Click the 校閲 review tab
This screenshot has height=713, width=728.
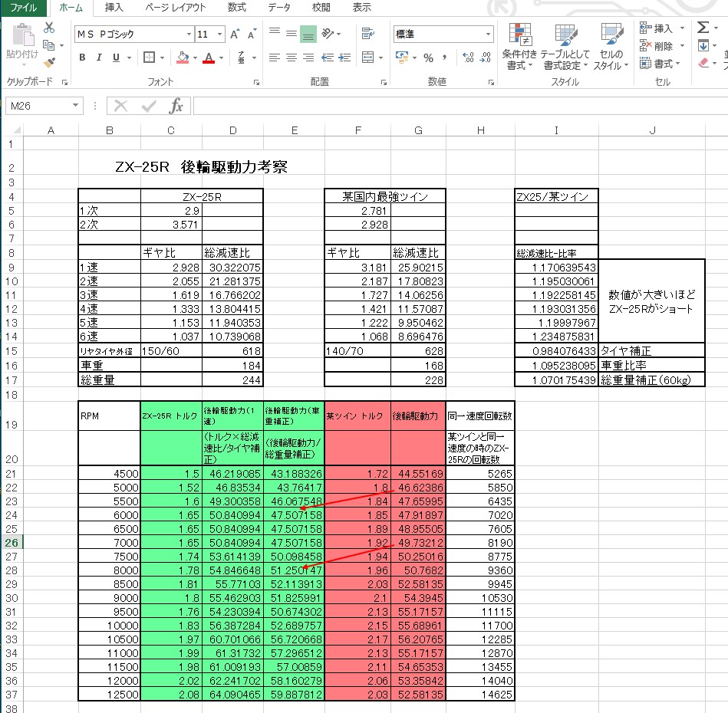321,8
